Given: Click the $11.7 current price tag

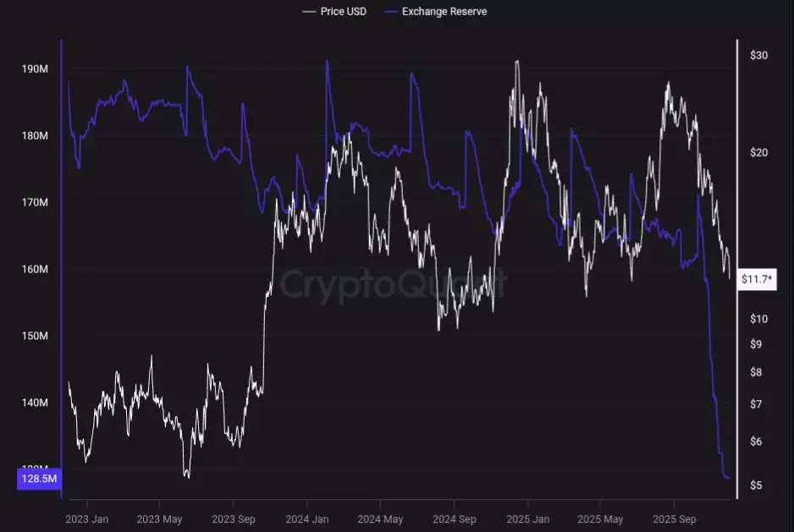Looking at the screenshot, I should point(754,279).
